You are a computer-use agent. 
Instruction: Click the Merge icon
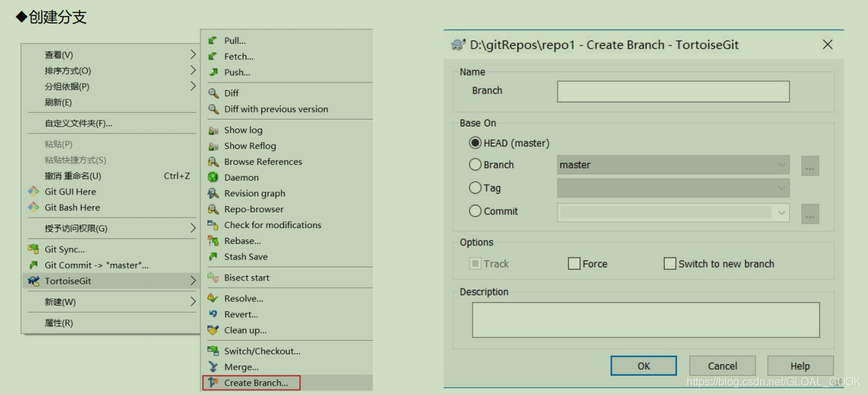pos(213,367)
